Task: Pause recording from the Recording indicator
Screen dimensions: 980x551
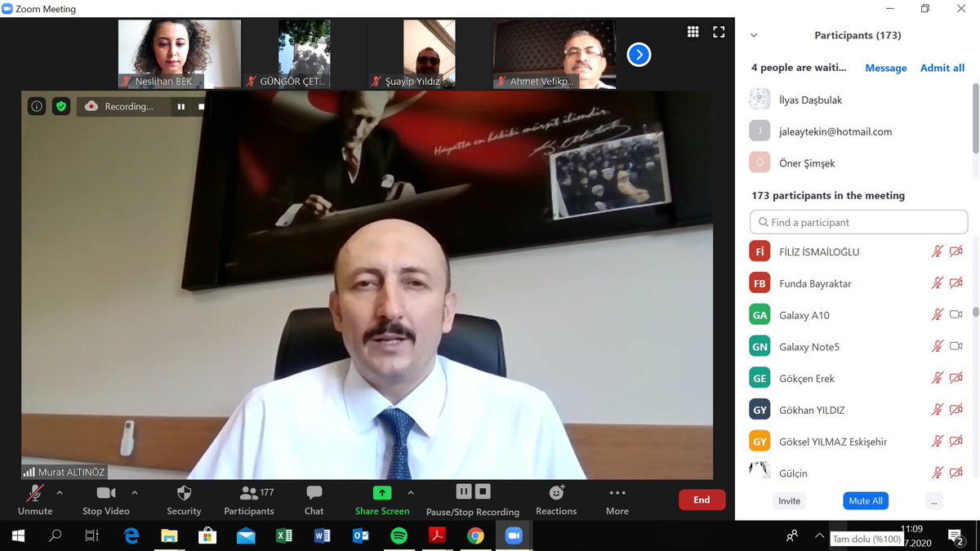Action: (x=181, y=106)
